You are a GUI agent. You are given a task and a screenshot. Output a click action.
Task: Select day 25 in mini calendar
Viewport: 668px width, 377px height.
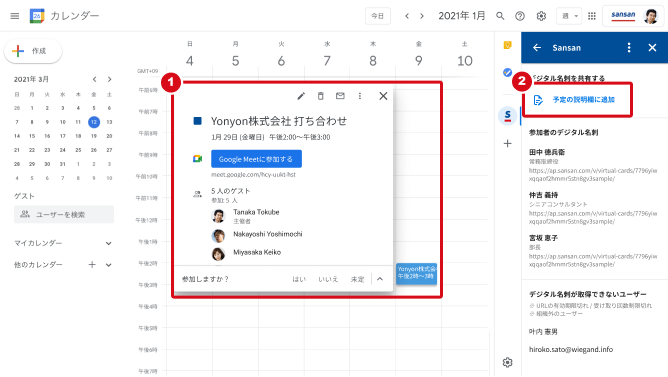(x=78, y=150)
